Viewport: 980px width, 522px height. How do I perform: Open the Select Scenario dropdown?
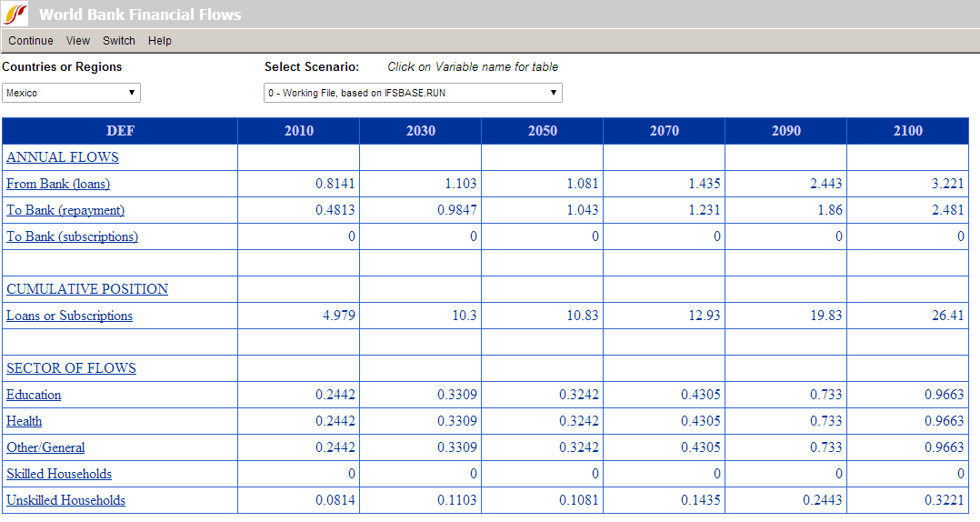pos(413,93)
